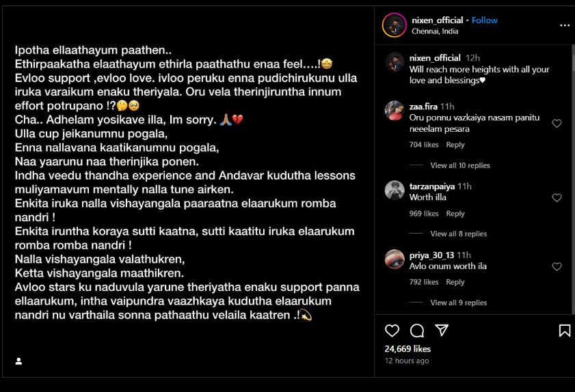The image size is (575, 392).
Task: Follow the nixen_official account
Action: click(485, 20)
